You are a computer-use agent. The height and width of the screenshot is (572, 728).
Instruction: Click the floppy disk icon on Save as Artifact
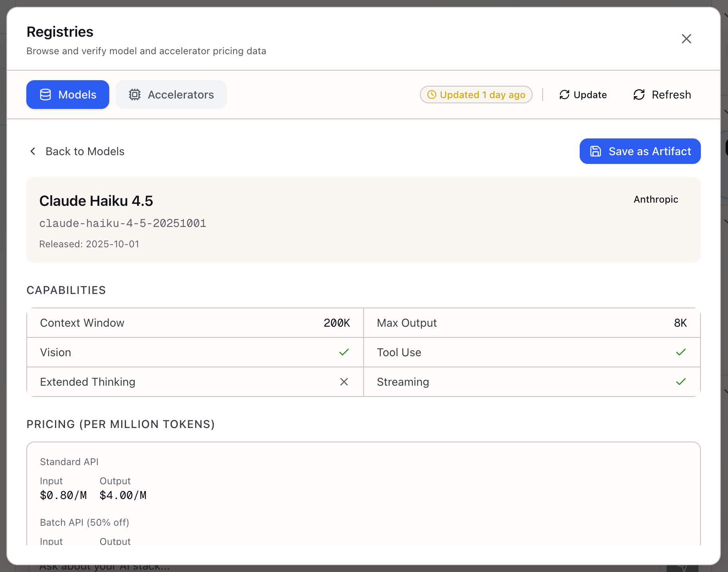point(595,151)
